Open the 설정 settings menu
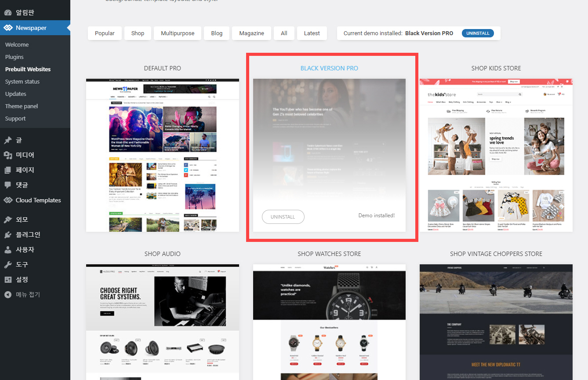Screen dimensions: 588x380 35,279
